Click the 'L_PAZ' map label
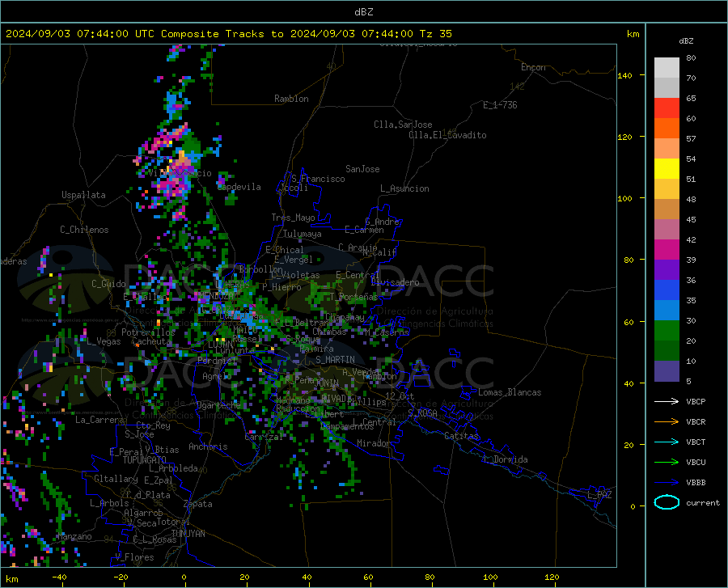 pyautogui.click(x=599, y=495)
